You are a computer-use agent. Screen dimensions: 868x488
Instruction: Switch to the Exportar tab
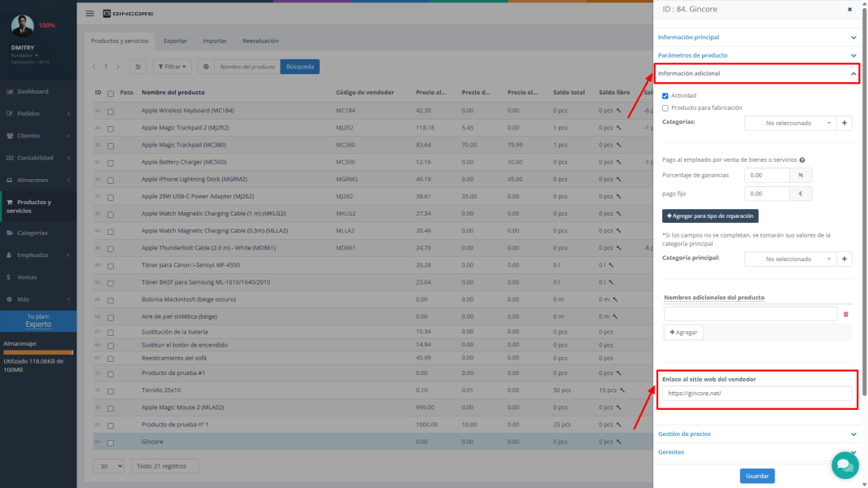[x=176, y=41]
